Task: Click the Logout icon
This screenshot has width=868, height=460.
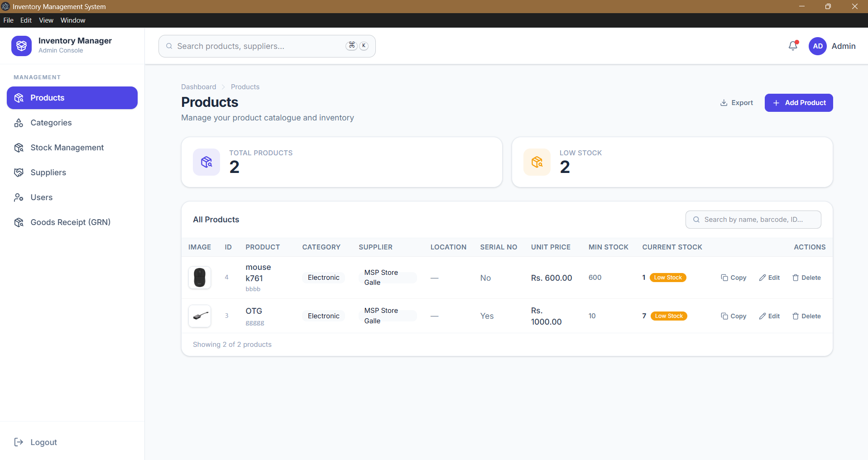Action: pos(19,442)
